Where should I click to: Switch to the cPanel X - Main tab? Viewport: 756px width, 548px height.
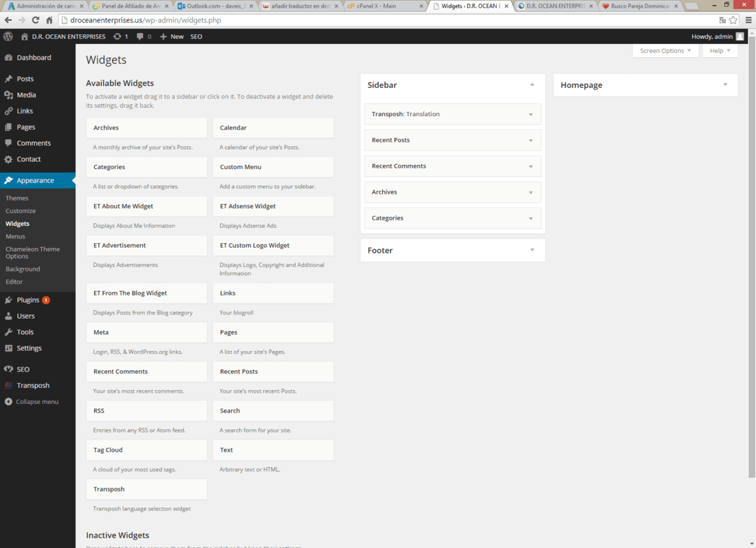click(386, 6)
